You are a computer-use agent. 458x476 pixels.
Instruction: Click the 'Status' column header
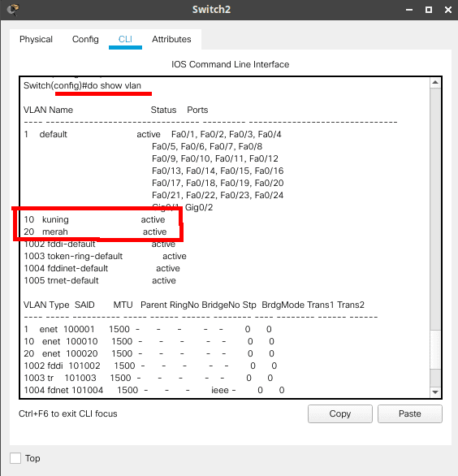pos(163,110)
